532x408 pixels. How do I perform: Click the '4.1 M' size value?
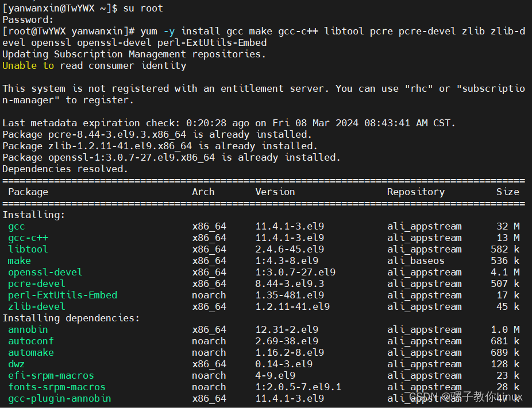point(505,272)
